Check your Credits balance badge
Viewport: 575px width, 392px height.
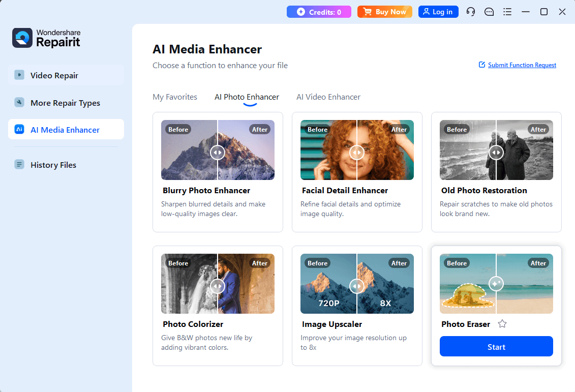[319, 11]
